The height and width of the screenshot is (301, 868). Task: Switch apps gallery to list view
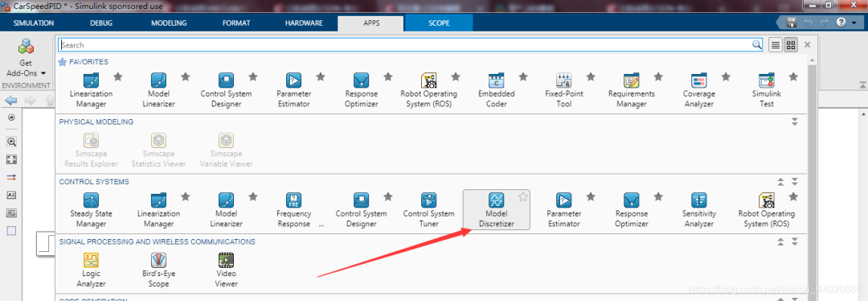click(x=776, y=45)
